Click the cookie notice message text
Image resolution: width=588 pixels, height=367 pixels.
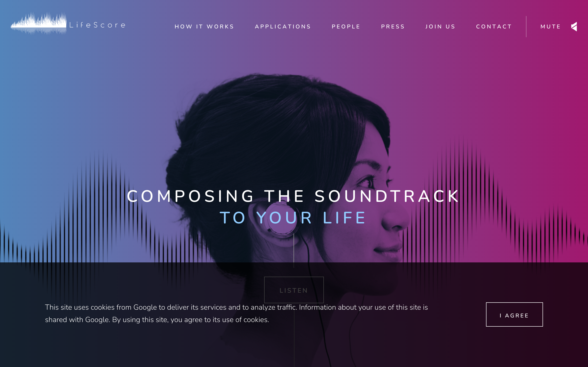pos(236,313)
